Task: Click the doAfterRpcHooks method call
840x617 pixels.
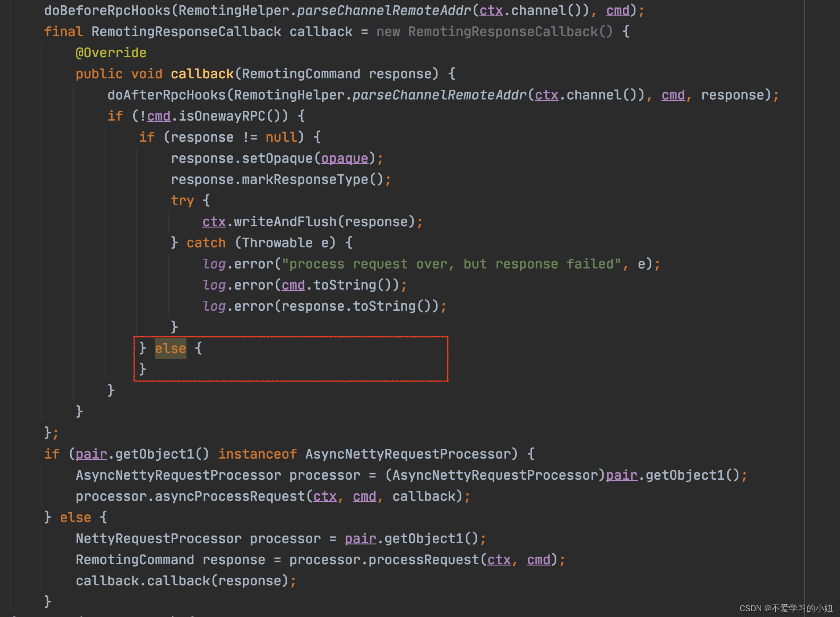Action: 166,95
